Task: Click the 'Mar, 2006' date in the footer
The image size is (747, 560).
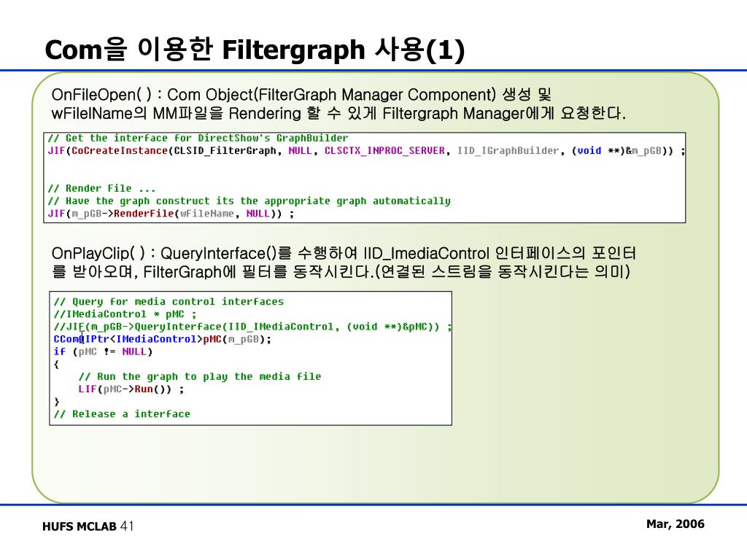Action: click(675, 524)
